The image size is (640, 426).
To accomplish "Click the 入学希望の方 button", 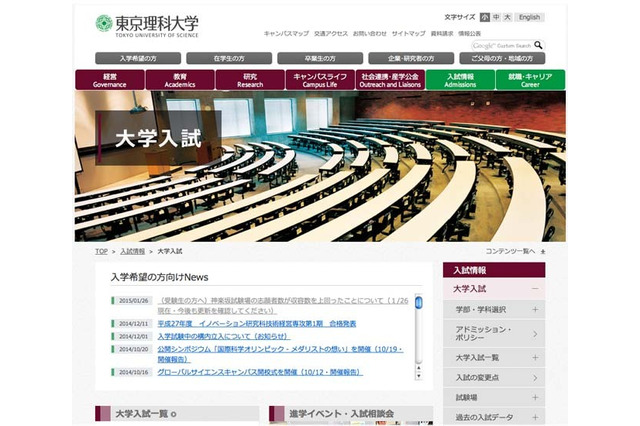I will click(x=138, y=58).
